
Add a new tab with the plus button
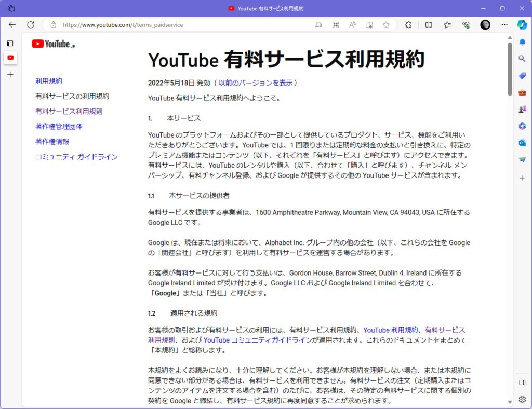10,75
